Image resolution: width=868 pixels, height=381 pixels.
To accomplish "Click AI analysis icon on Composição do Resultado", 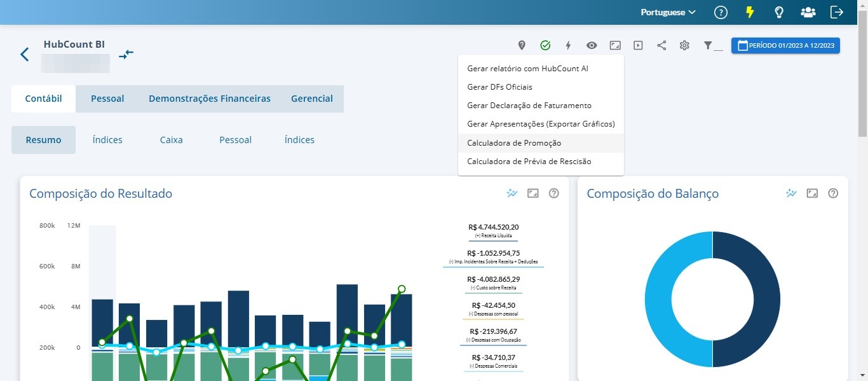I will [x=512, y=193].
